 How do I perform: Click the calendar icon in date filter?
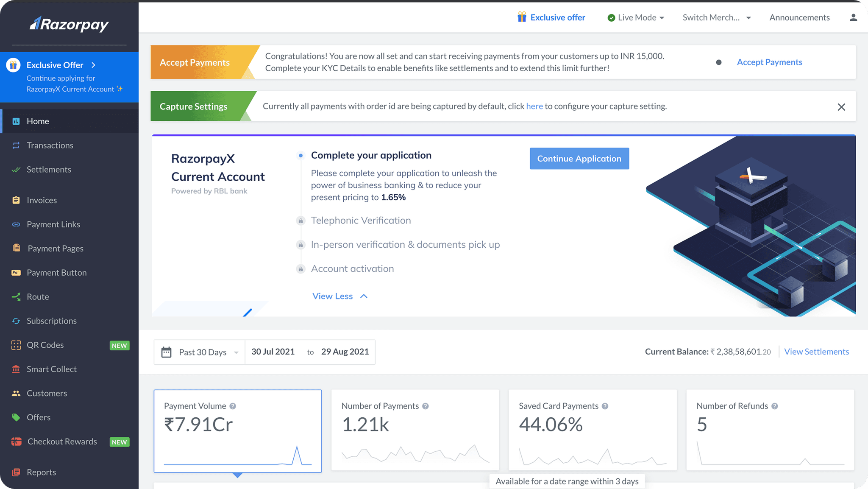167,352
